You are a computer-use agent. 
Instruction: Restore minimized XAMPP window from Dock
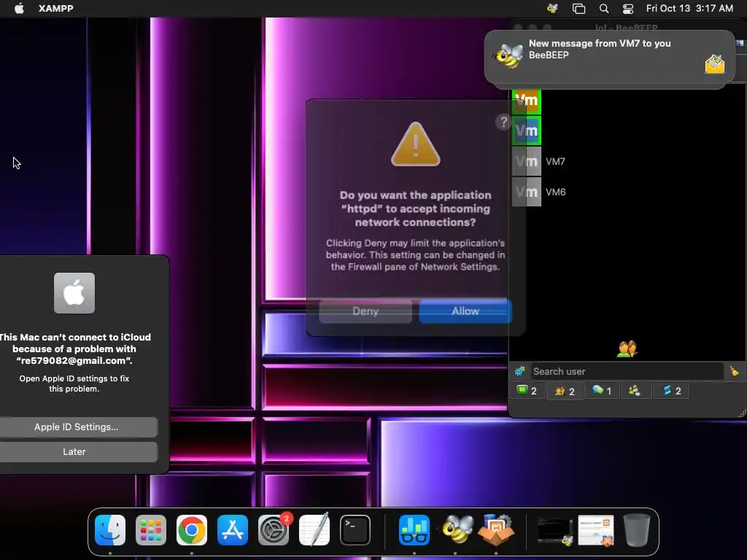[595, 531]
